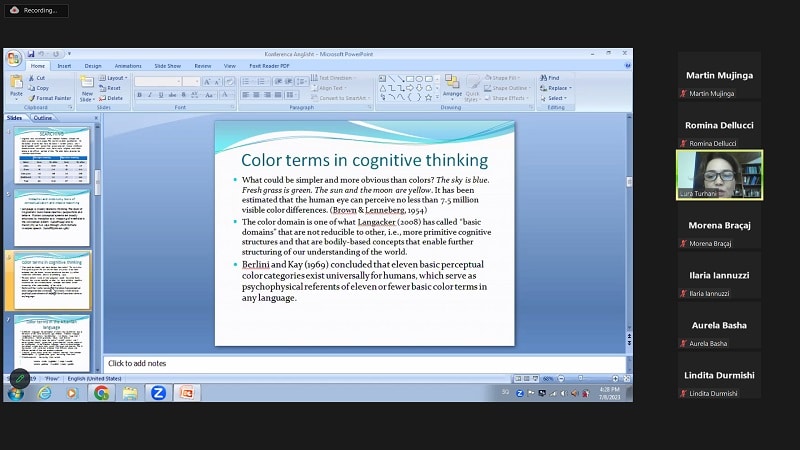
Task: Click the Find icon in Editing group
Action: [x=551, y=77]
